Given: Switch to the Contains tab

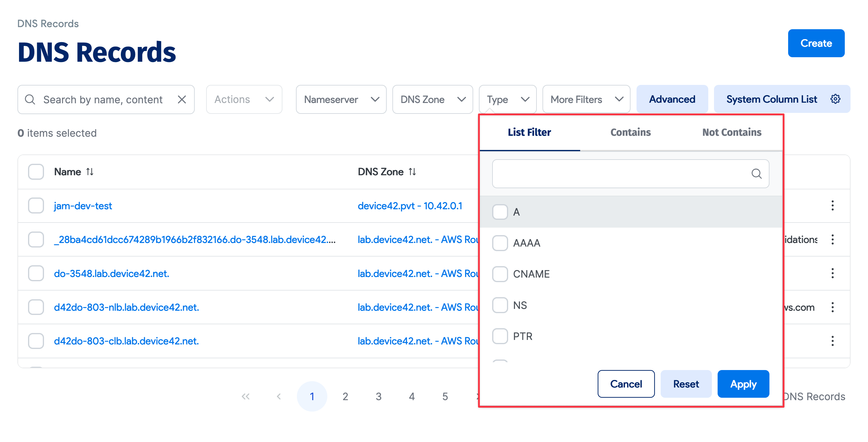Looking at the screenshot, I should click(x=630, y=132).
